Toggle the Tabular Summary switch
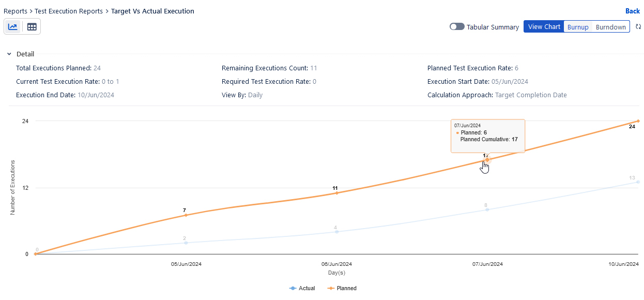 pos(457,27)
